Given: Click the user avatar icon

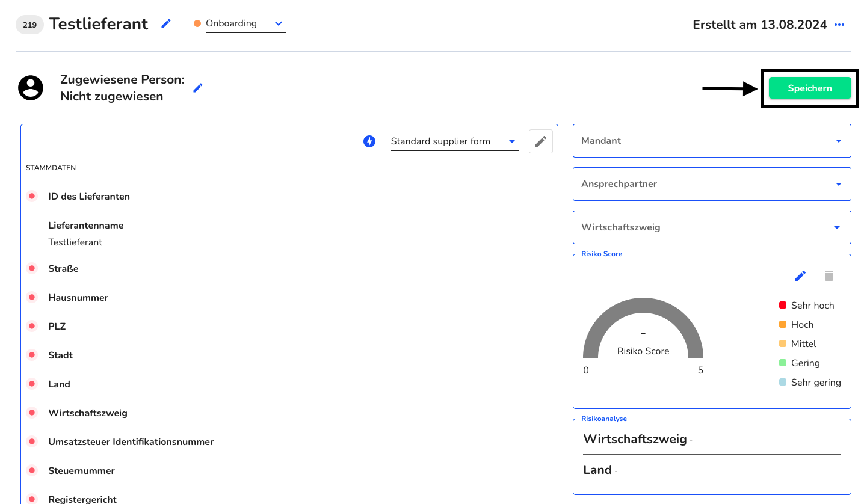Looking at the screenshot, I should coord(31,88).
